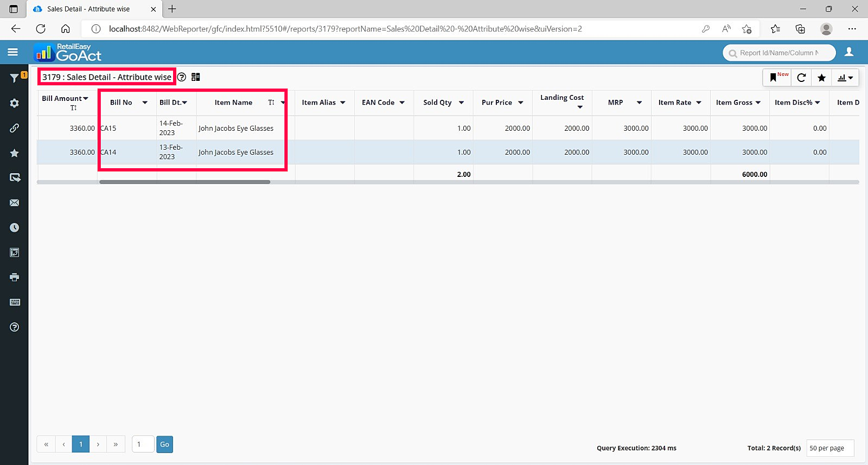
Task: Open Item Rate column dropdown arrow
Action: coord(699,103)
